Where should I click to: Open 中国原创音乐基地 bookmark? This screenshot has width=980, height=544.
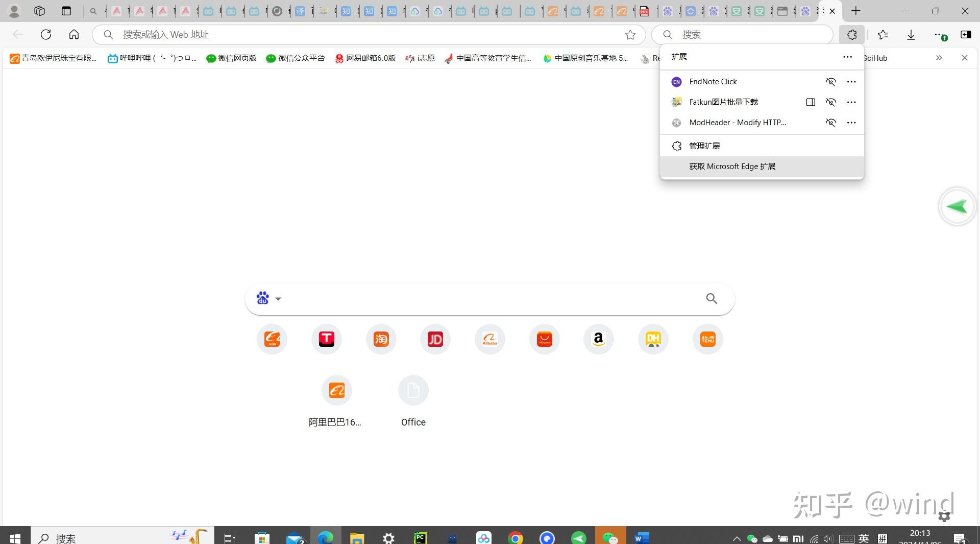click(585, 58)
